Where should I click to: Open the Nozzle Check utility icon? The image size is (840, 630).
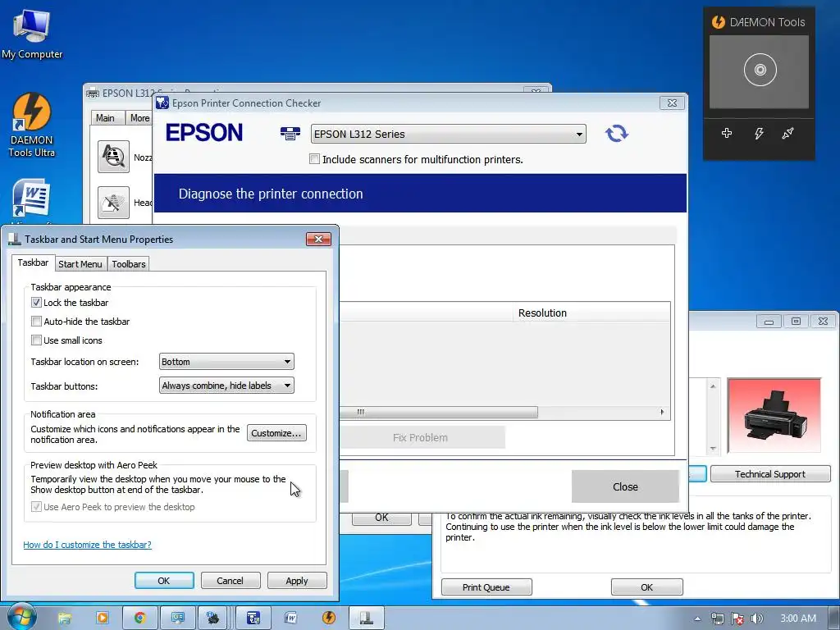[113, 157]
